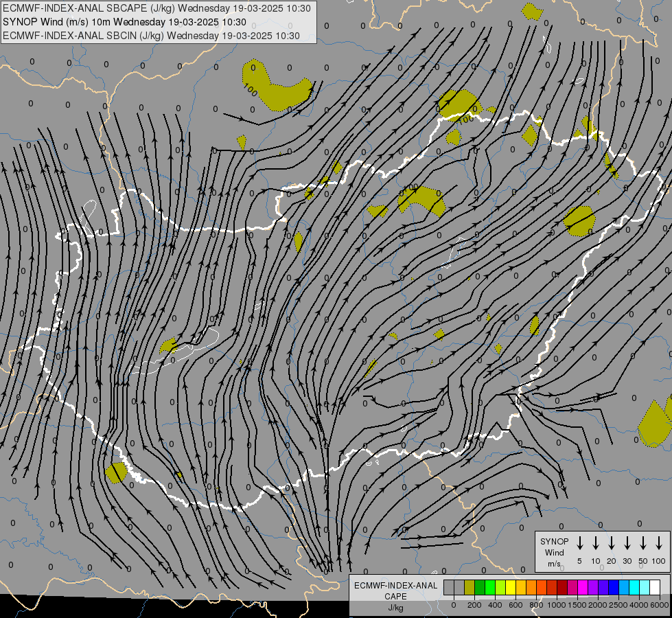Click the 1500 value on CAPE scale
The image size is (672, 618).
tap(577, 605)
